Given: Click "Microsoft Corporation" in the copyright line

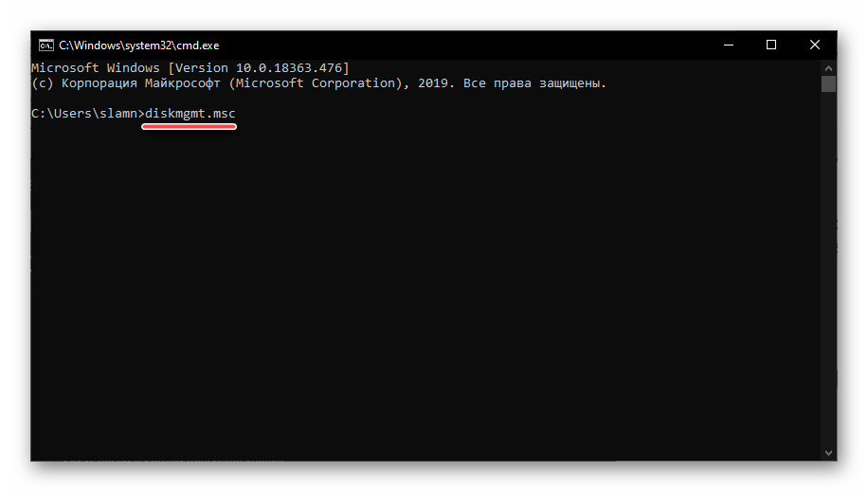Looking at the screenshot, I should (x=320, y=83).
